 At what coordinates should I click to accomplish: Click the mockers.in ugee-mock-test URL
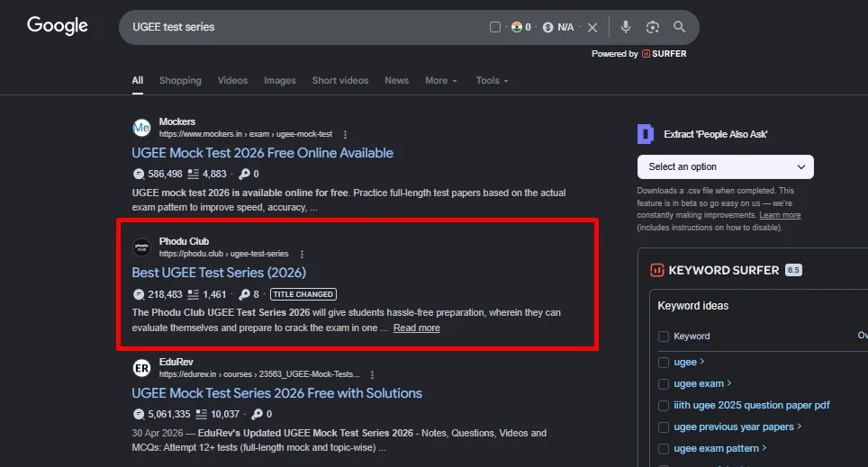[x=246, y=134]
